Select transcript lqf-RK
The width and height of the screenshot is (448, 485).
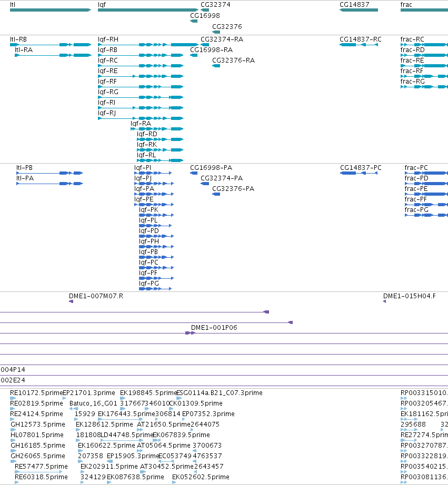(160, 150)
